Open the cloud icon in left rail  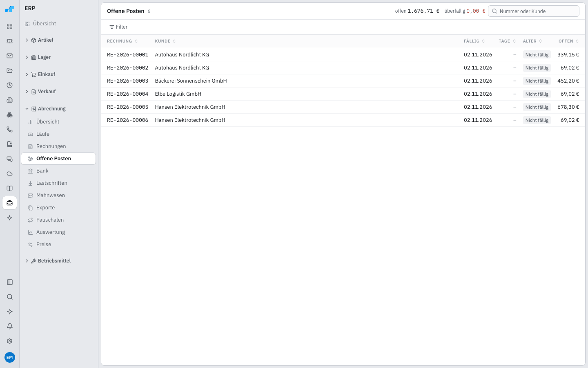pyautogui.click(x=10, y=173)
